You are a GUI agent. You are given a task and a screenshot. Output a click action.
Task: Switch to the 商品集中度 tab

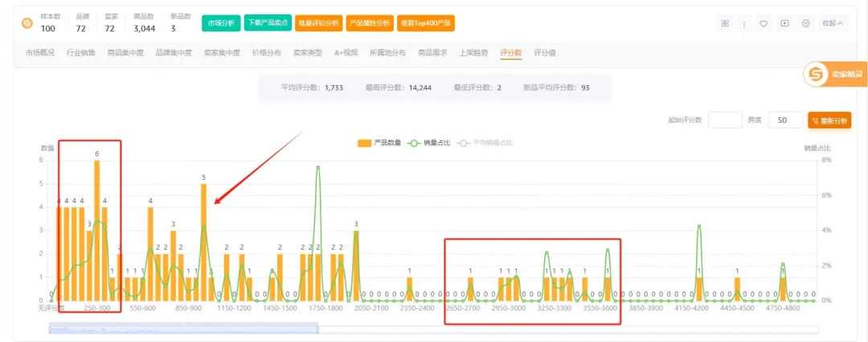coord(125,53)
